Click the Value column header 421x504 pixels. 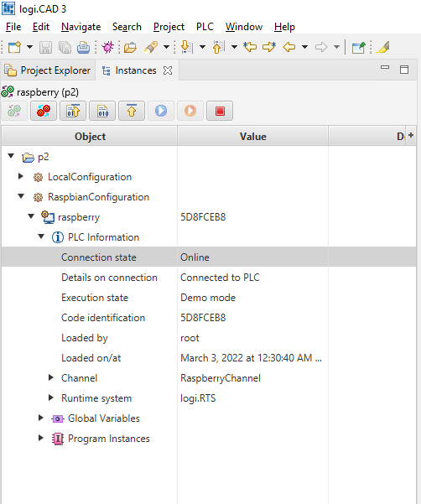[253, 137]
